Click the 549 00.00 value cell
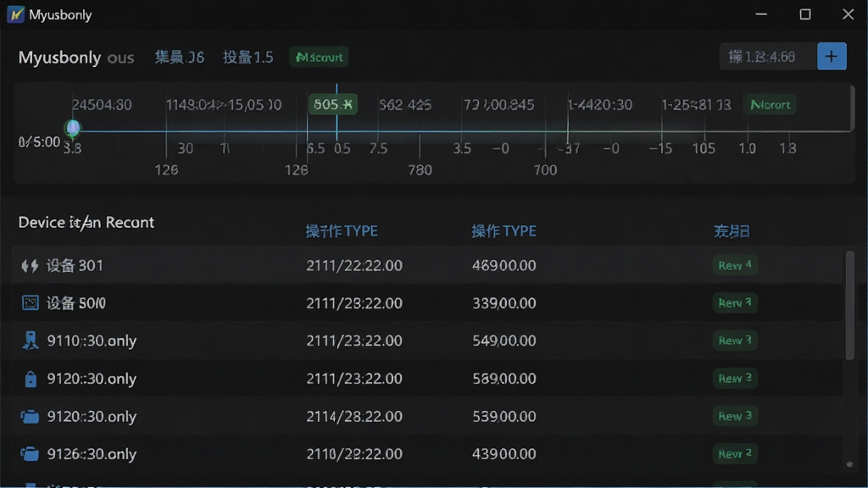The width and height of the screenshot is (868, 488). point(504,341)
